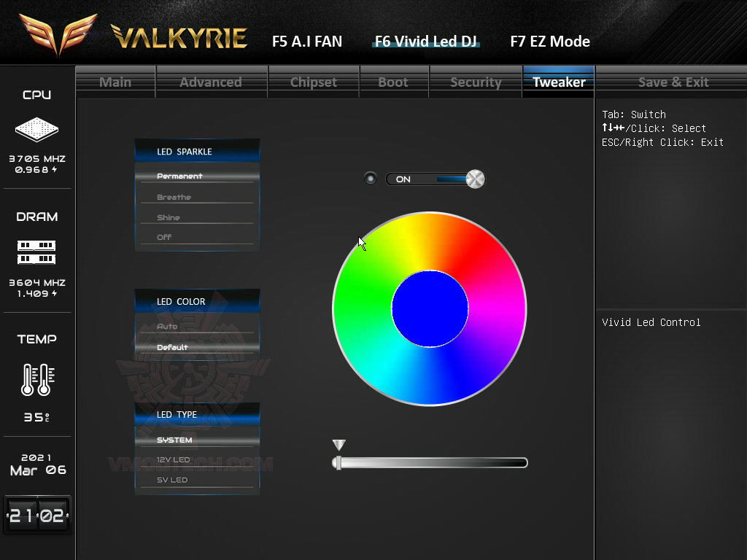Choose Default under LED Color
Screen dimensions: 747x560
point(197,347)
